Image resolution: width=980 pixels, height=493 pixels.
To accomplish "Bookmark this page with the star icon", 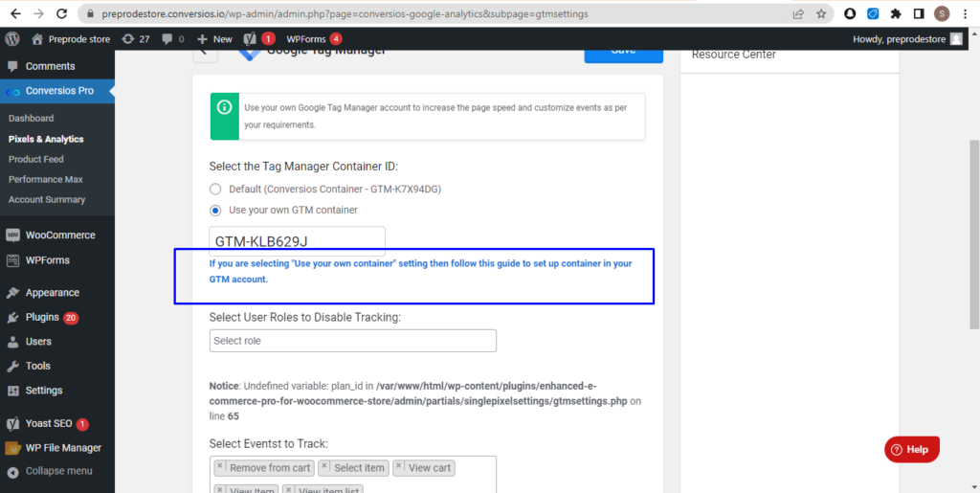I will pos(821,13).
